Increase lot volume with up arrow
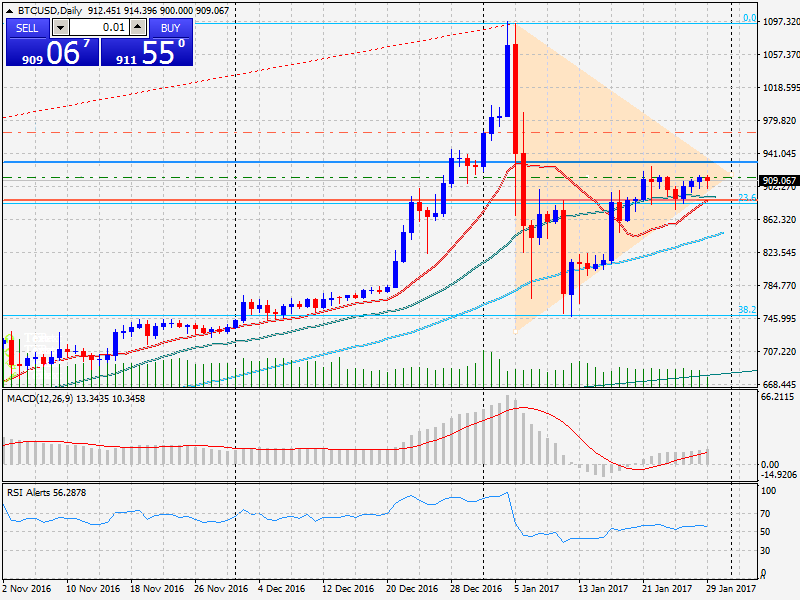The image size is (800, 600). point(138,28)
